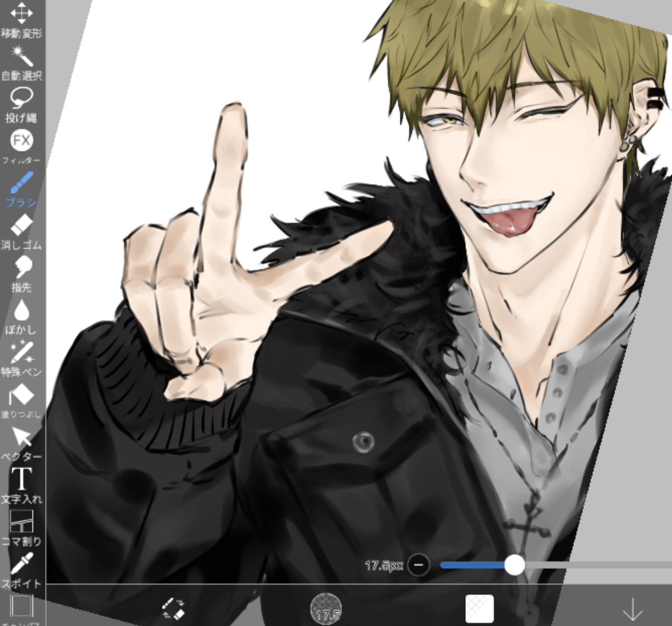The height and width of the screenshot is (626, 672).
Task: Toggle brush and eraser switch icon
Action: (x=173, y=609)
